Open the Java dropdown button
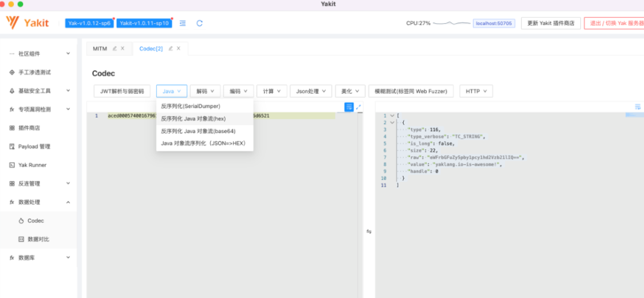This screenshot has height=298, width=644. (172, 91)
